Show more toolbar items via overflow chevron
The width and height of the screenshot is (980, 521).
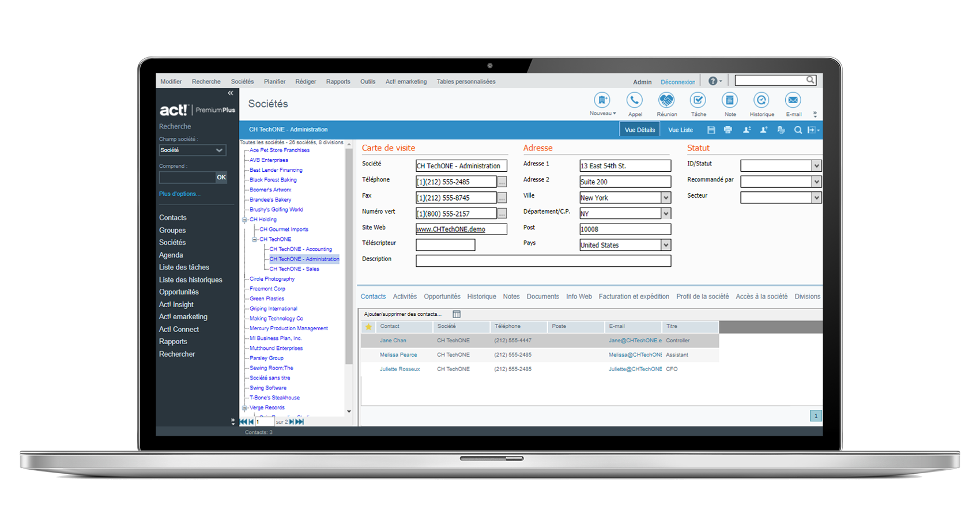[x=815, y=114]
